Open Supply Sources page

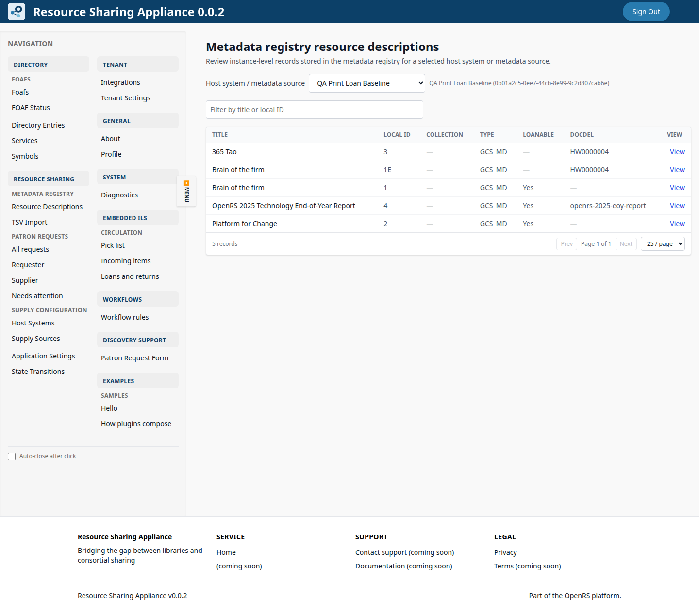tap(36, 339)
